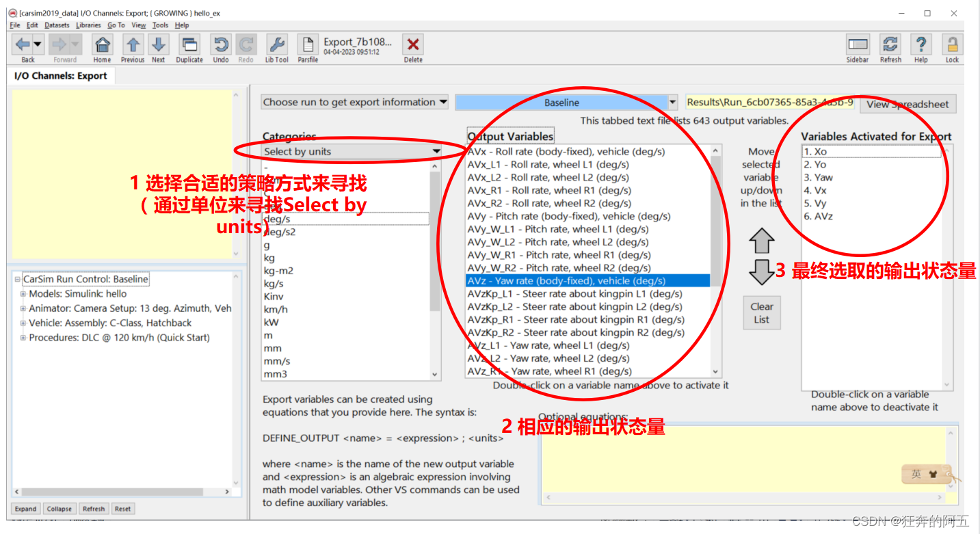Select 'AVzKp_L1 - Steer rate about kingpin L1'

pos(588,293)
